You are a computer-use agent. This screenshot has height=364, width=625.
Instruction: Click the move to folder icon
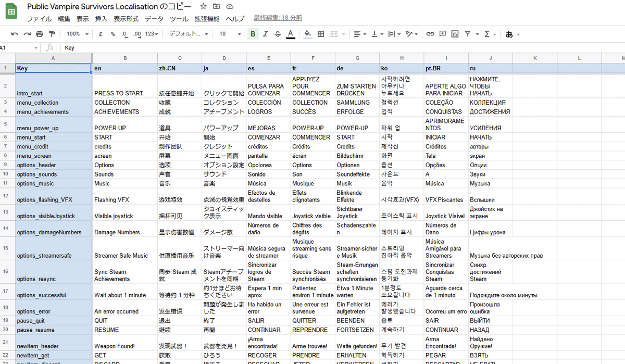217,7
